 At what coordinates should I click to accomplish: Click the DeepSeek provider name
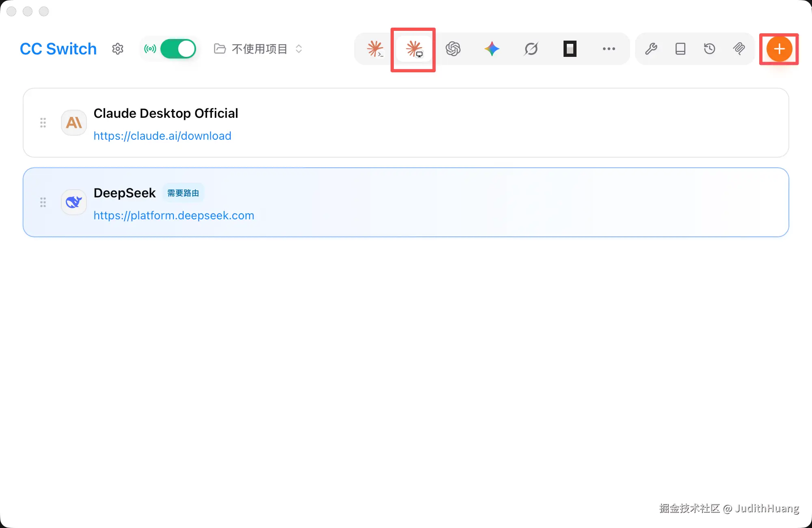tap(125, 193)
